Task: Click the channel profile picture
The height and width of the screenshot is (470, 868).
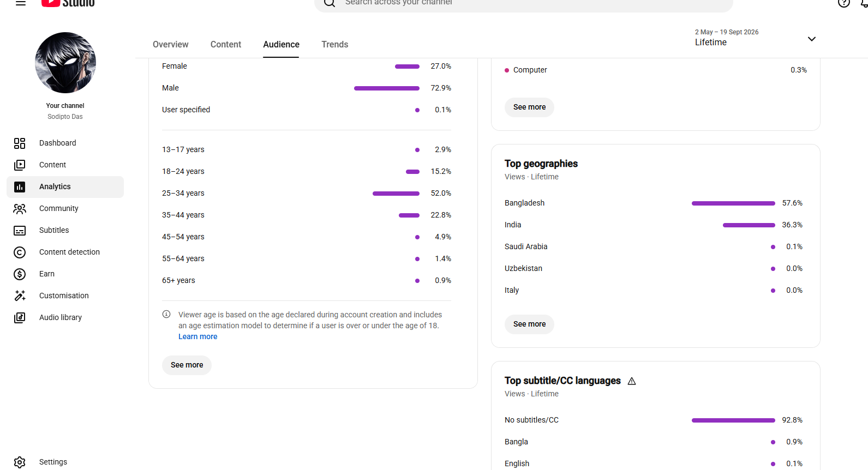Action: (x=65, y=63)
